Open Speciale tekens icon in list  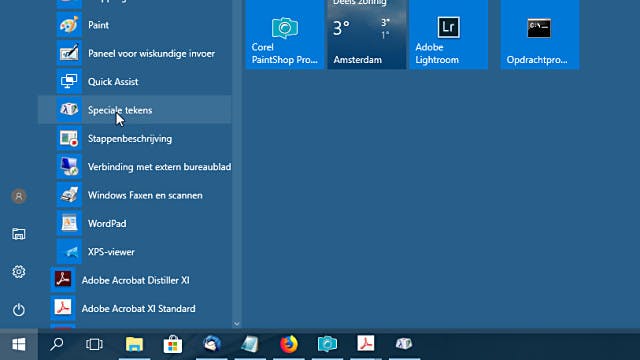click(x=69, y=109)
